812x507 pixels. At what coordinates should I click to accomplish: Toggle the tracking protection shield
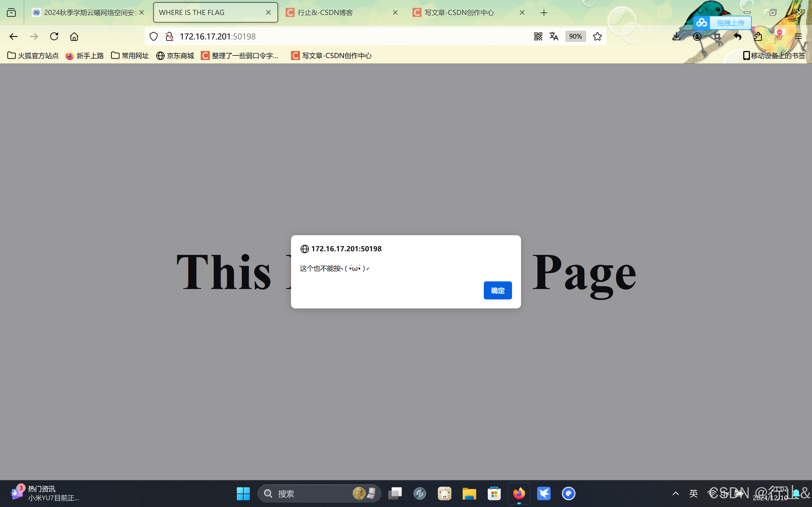(x=153, y=36)
